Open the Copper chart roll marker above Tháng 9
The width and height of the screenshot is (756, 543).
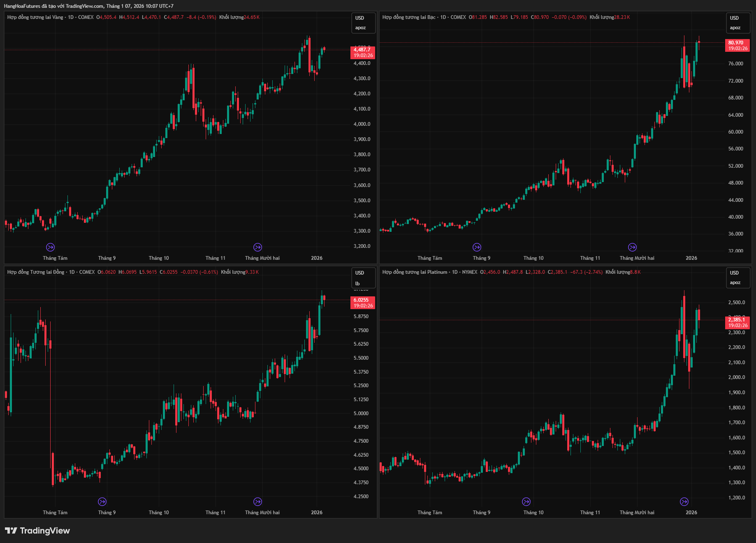[x=102, y=501]
